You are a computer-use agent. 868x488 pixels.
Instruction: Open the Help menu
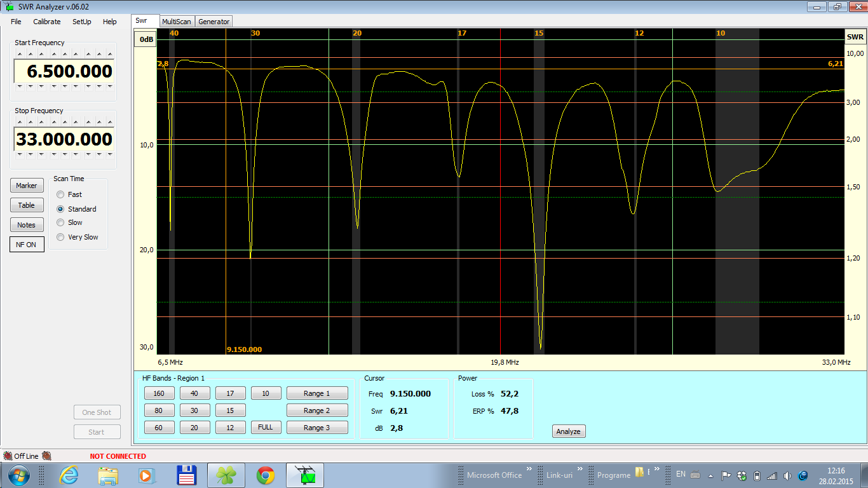[110, 22]
